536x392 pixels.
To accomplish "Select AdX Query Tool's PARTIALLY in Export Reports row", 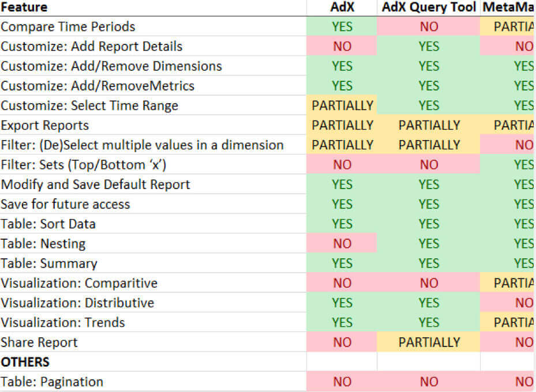I will (x=429, y=125).
